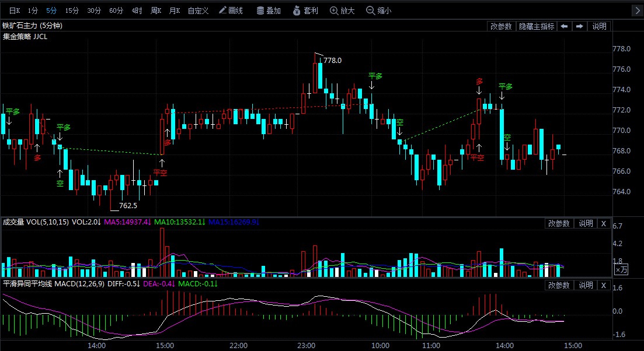Open the 周K weekly chart
644x351 pixels.
pyautogui.click(x=156, y=10)
